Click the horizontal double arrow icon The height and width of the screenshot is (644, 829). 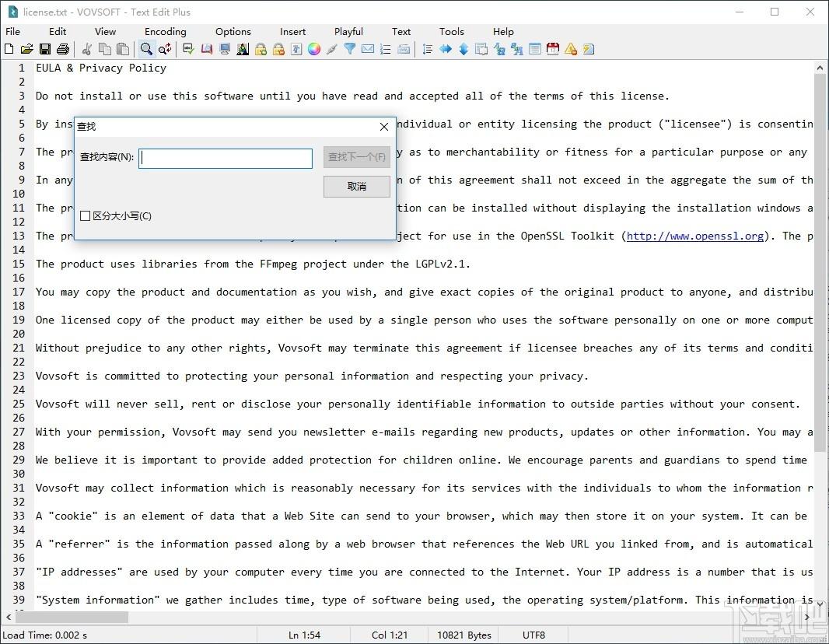pyautogui.click(x=446, y=49)
